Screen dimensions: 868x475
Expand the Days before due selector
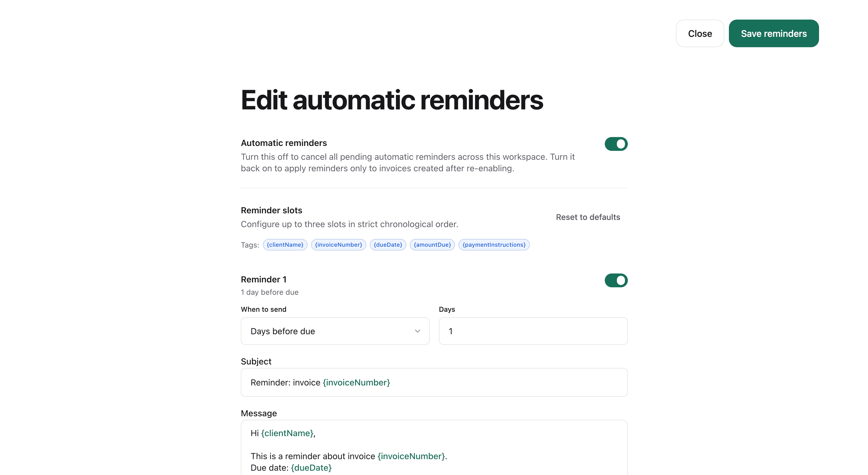335,331
